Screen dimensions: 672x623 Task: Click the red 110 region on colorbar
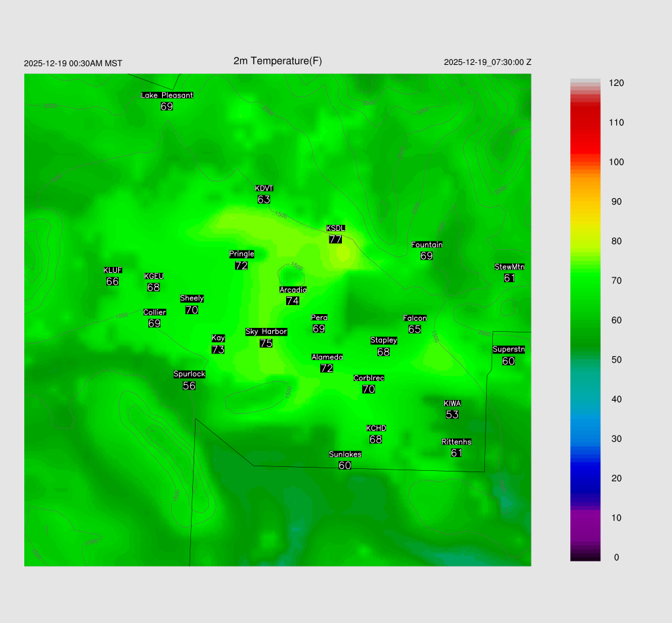[x=585, y=123]
